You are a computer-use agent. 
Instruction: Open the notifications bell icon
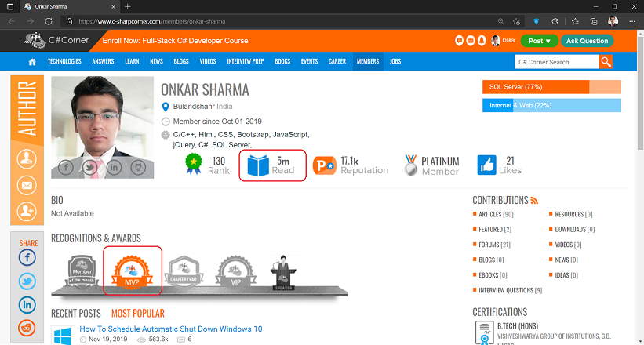(x=482, y=41)
